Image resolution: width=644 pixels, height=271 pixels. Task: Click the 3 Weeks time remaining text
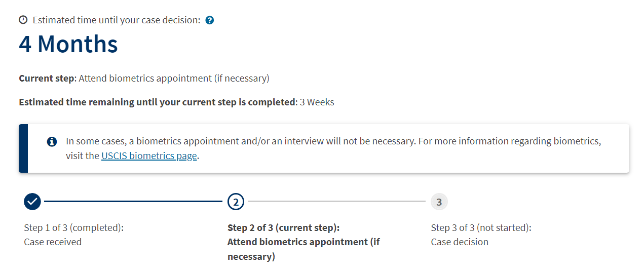tap(317, 102)
